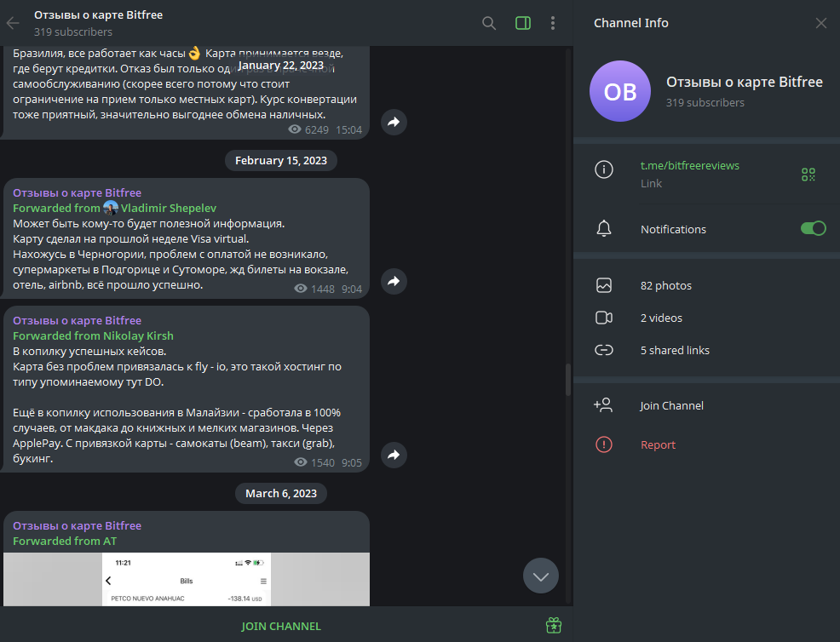
Task: Forward the Nikolay Kirsh message
Action: tap(394, 456)
